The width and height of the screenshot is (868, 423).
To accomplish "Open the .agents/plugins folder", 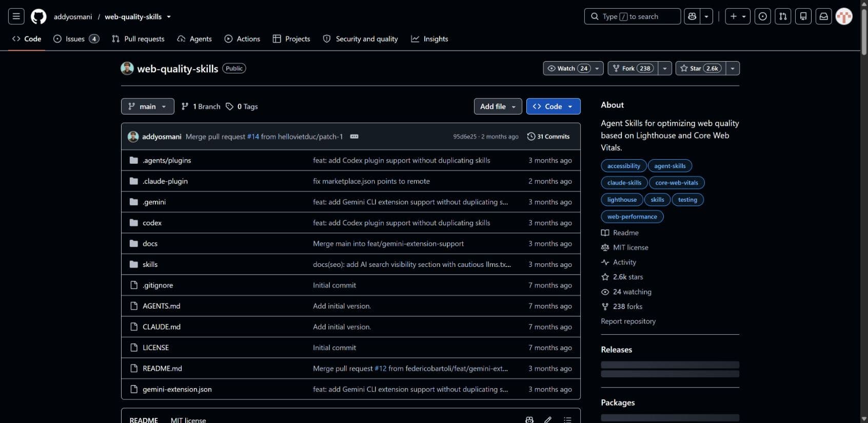I will click(167, 160).
